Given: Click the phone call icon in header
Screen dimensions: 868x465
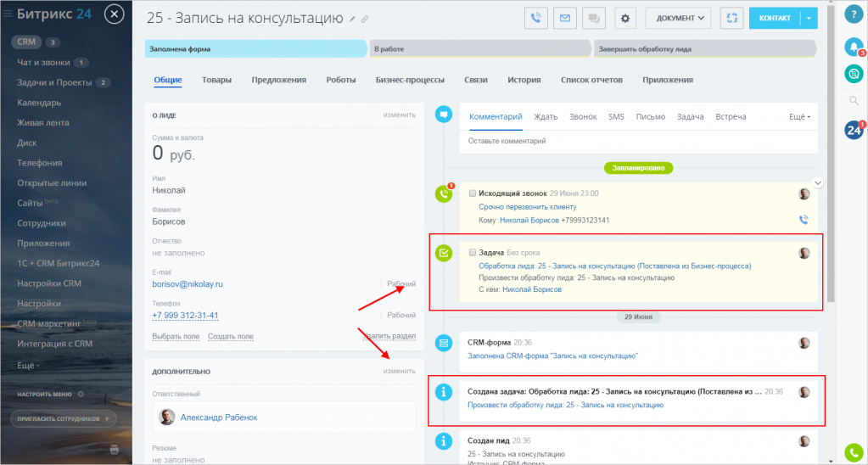Looking at the screenshot, I should [x=535, y=18].
